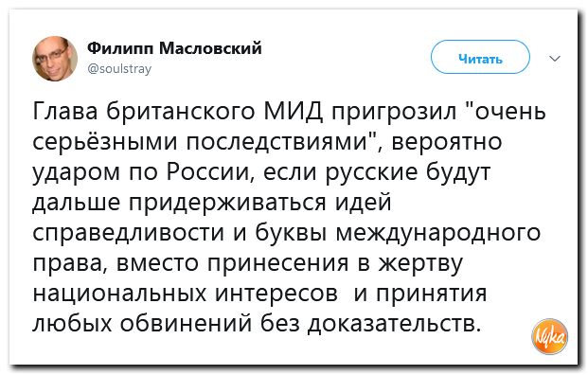Click the word "британского" in first line
Image resolution: width=588 pixels, height=375 pixels.
pos(180,112)
